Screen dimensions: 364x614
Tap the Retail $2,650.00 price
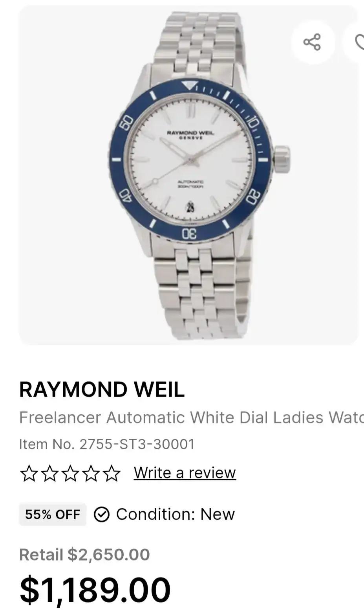(x=84, y=555)
